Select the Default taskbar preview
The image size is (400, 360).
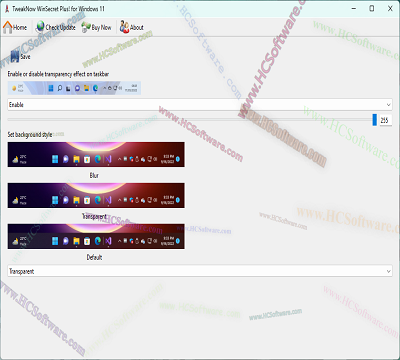point(96,236)
